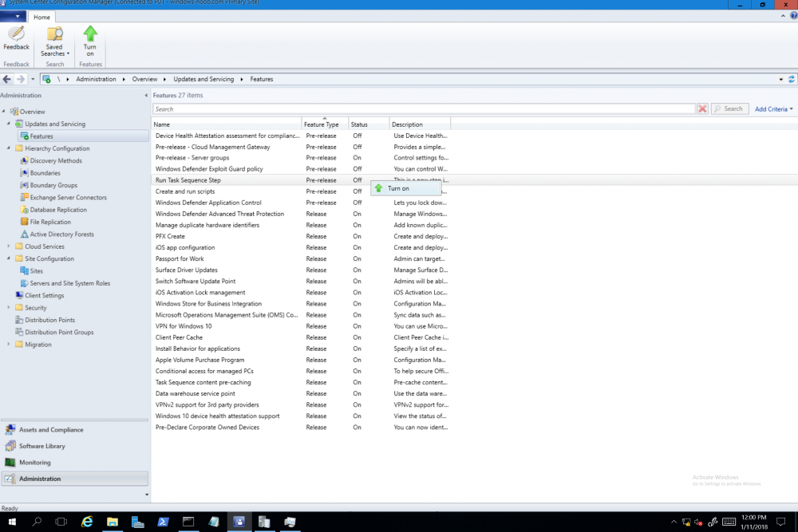
Task: Click the Feedback ribbon icon
Action: point(16,38)
